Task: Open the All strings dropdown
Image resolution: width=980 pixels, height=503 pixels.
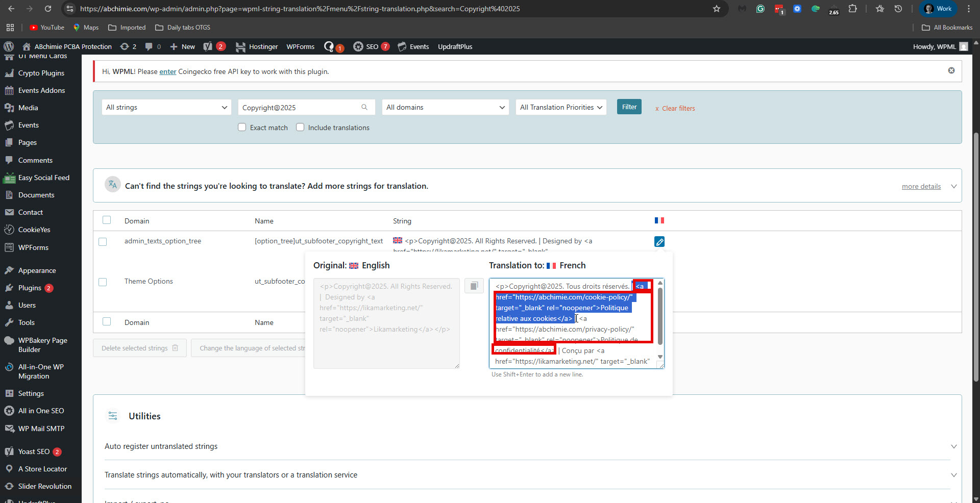Action: (x=166, y=107)
